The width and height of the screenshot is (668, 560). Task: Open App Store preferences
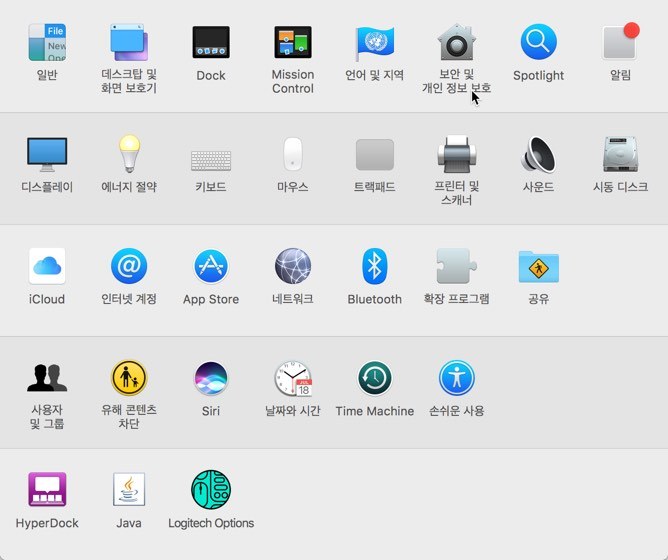211,266
